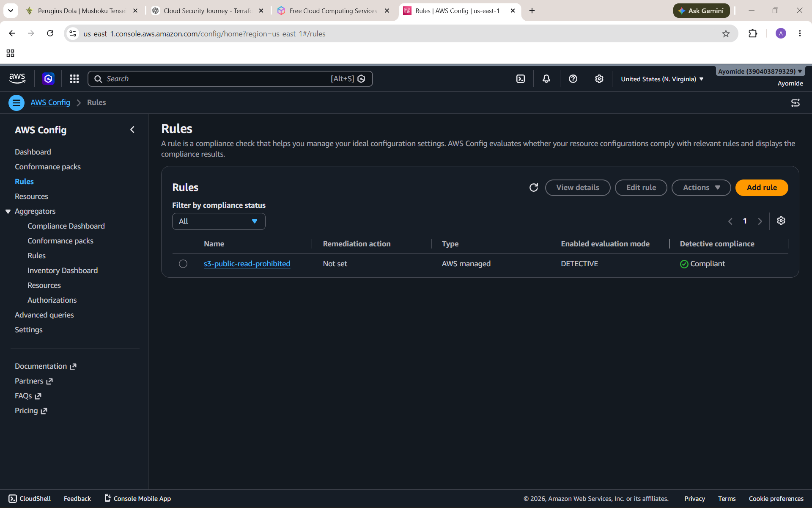
Task: Open the Ayomide account menu
Action: click(760, 71)
